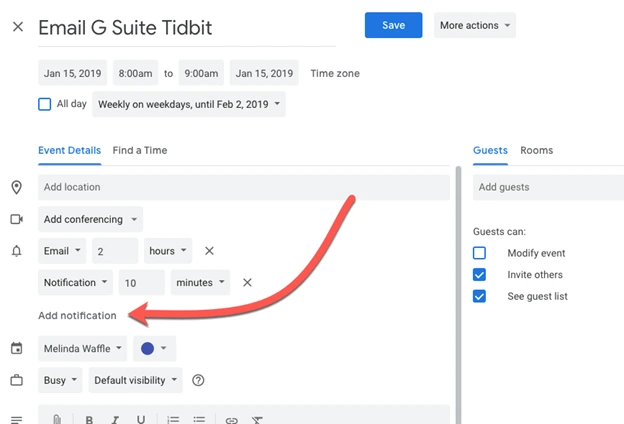Click the video conferencing camera icon
624x424 pixels.
pos(16,219)
